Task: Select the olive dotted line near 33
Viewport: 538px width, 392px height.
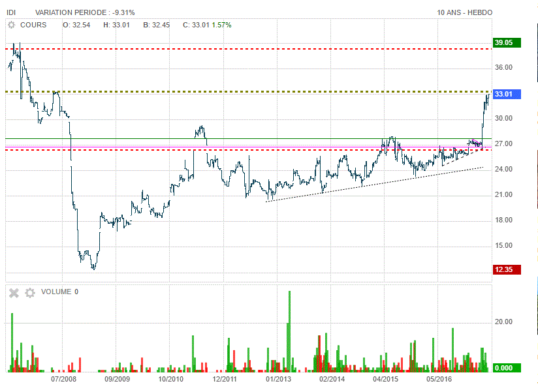Action: coord(249,92)
